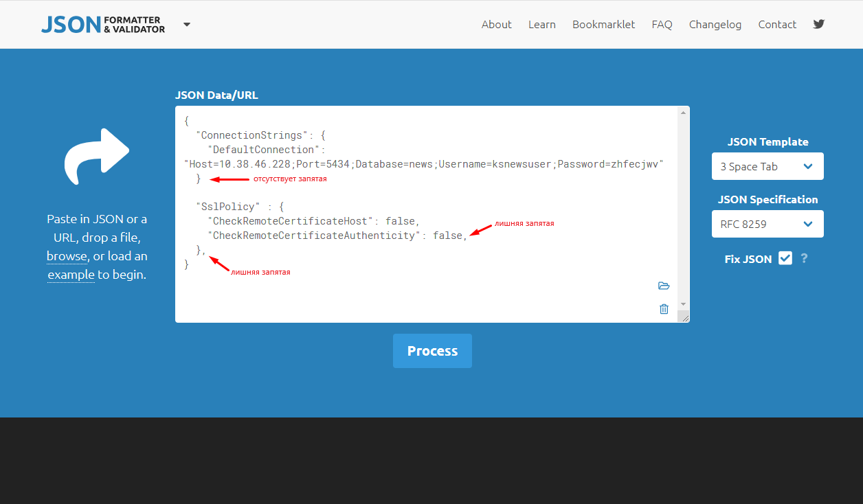Go to the Learn menu item
863x504 pixels.
tap(541, 24)
